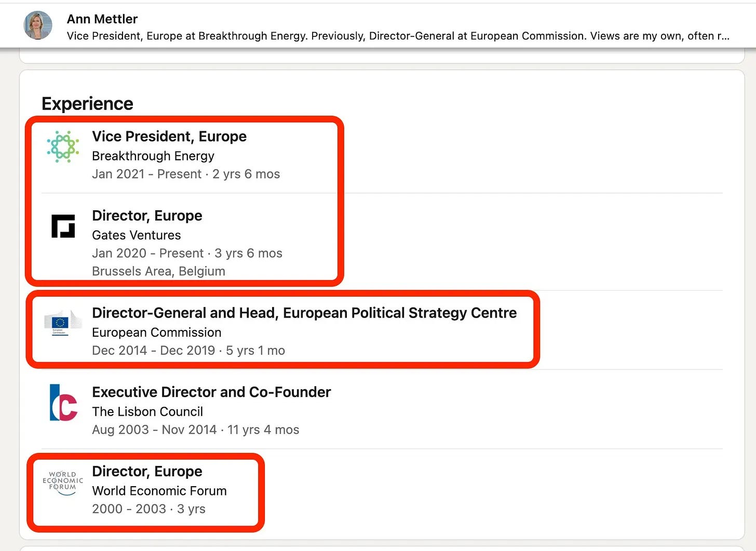This screenshot has width=756, height=551.
Task: Open the World Economic Forum logo
Action: (63, 483)
